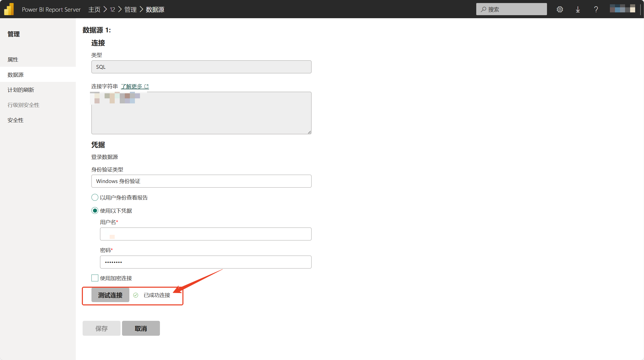644x360 pixels.
Task: Click the 登录数据源 label
Action: [105, 157]
